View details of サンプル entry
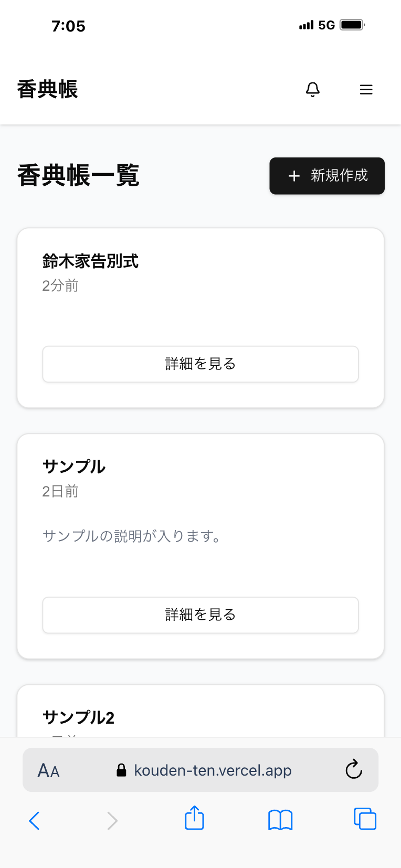 click(x=201, y=615)
